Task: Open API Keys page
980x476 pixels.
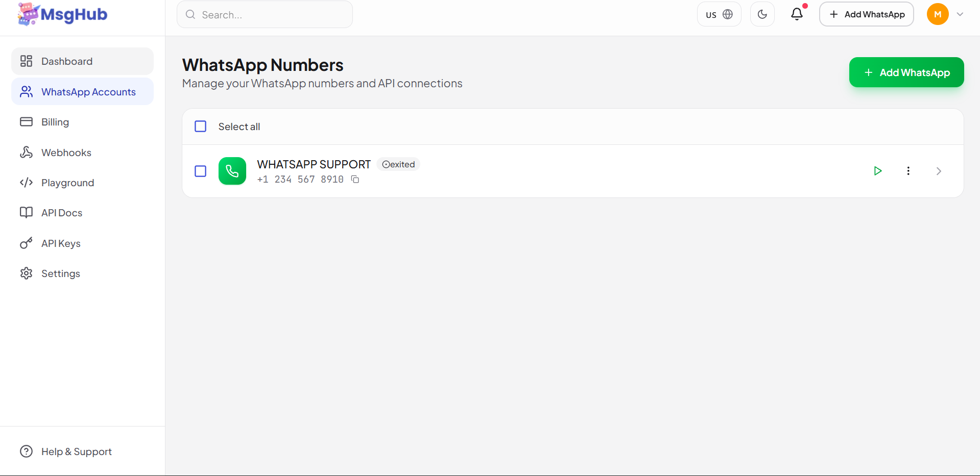Action: (82, 243)
